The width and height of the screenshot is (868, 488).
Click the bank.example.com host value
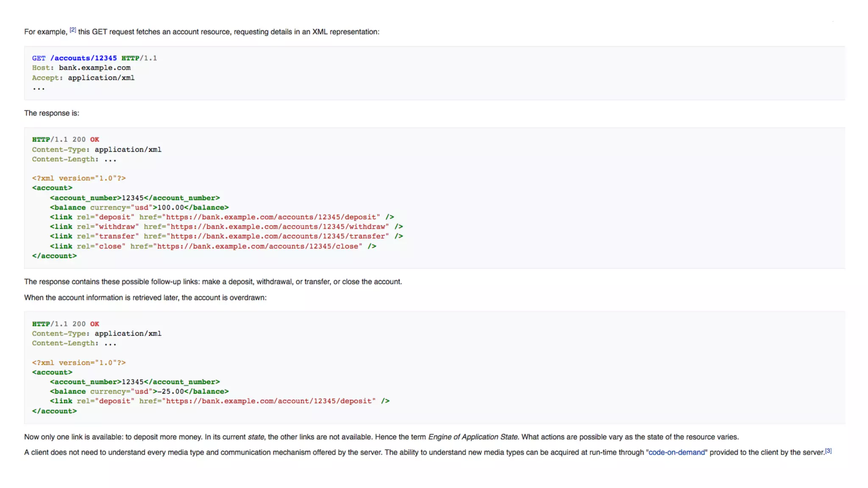pos(95,68)
